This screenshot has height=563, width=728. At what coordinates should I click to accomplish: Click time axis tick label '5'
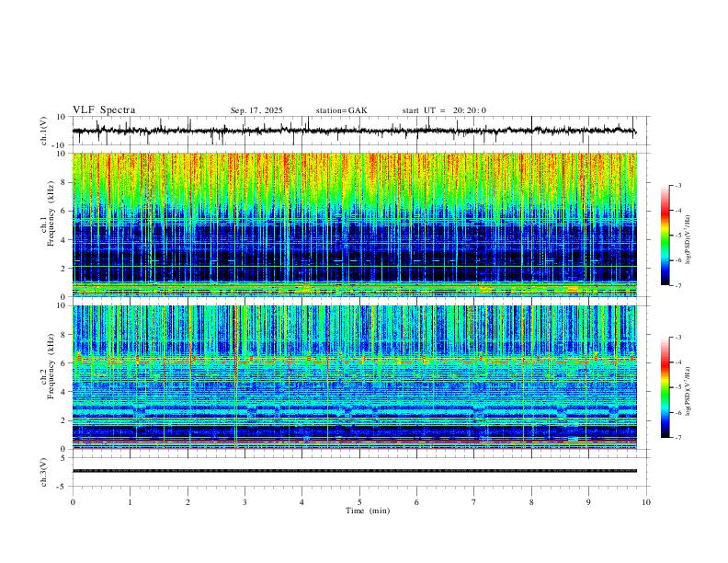359,502
